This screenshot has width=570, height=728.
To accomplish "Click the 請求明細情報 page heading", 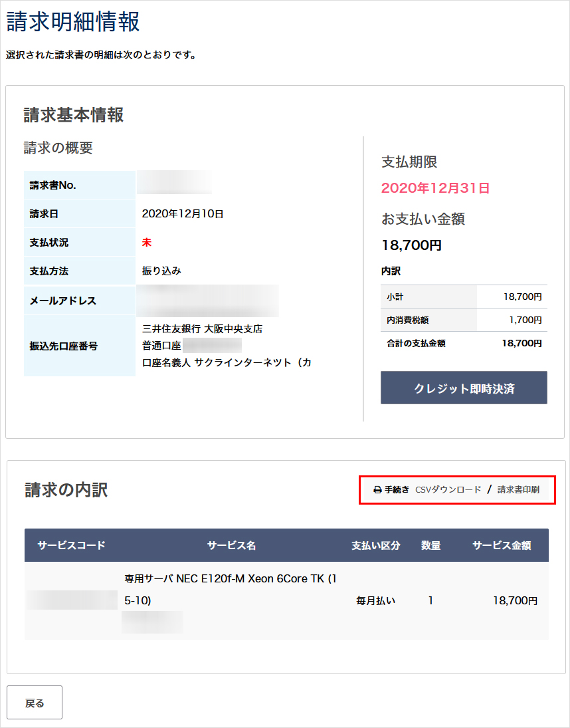I will click(73, 22).
